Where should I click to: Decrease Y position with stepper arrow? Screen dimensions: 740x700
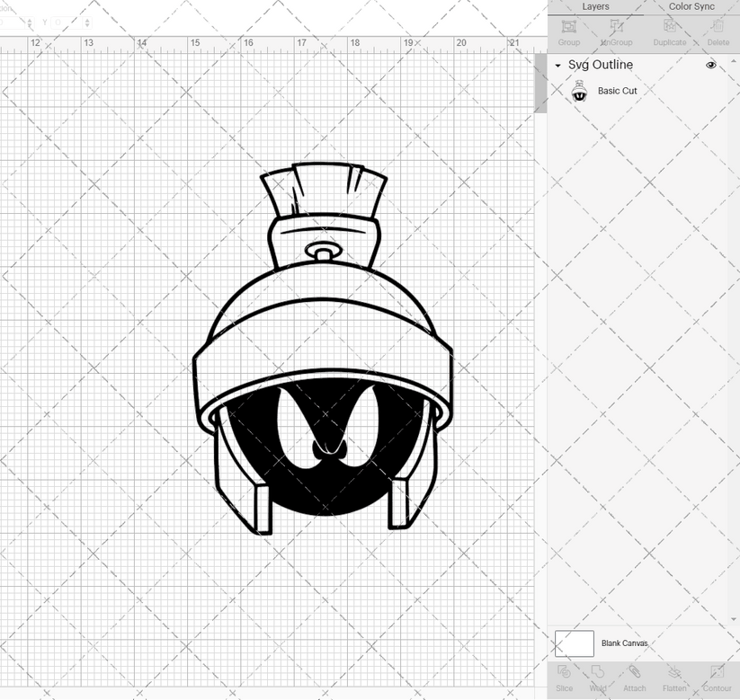click(x=87, y=26)
